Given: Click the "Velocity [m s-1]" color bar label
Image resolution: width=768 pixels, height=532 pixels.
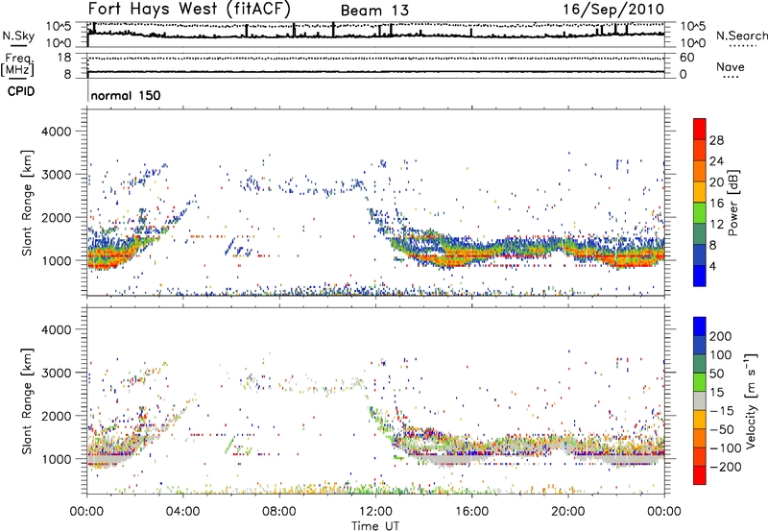Looking at the screenshot, I should click(x=751, y=400).
